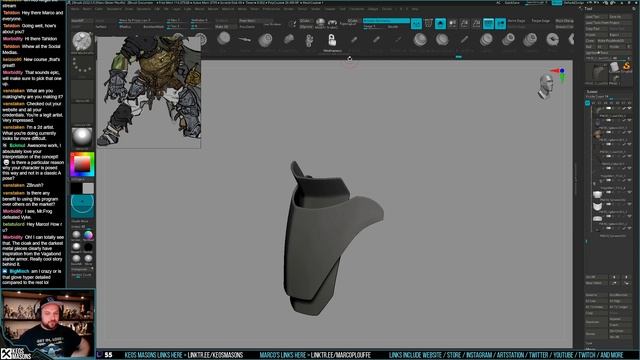The width and height of the screenshot is (640, 360).
Task: Open the Help menu
Action: (x=415, y=9)
